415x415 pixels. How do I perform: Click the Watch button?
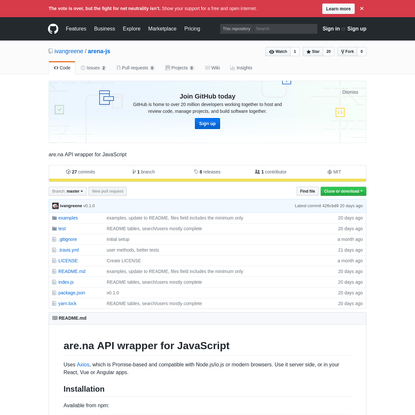(278, 52)
